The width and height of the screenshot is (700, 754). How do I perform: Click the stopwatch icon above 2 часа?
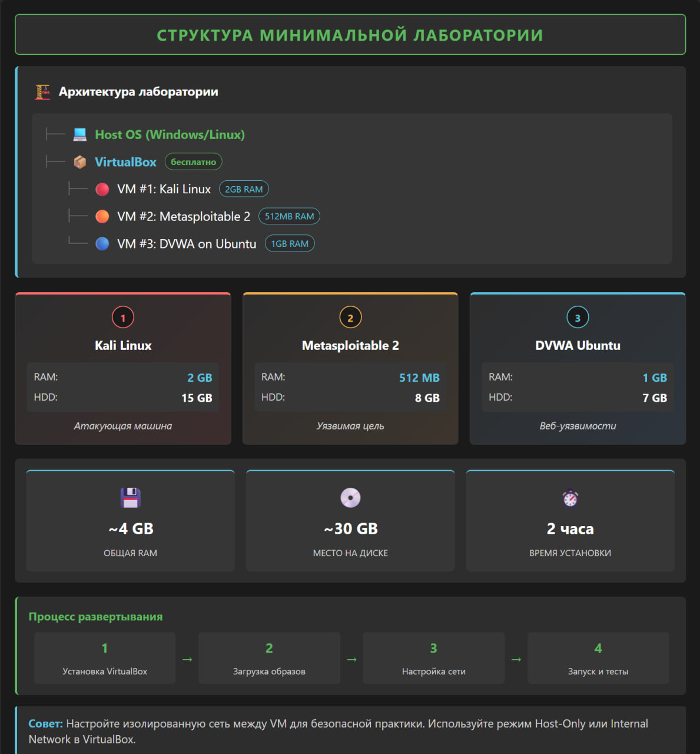click(570, 498)
